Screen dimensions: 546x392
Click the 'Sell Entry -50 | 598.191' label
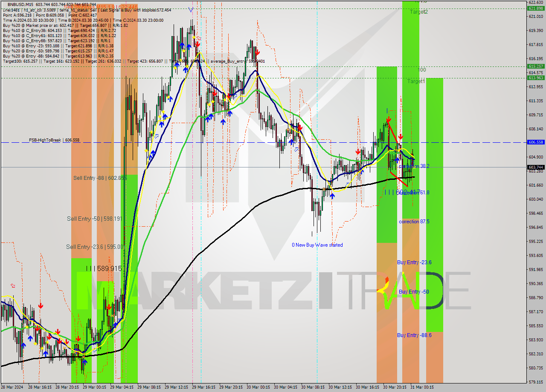point(95,219)
